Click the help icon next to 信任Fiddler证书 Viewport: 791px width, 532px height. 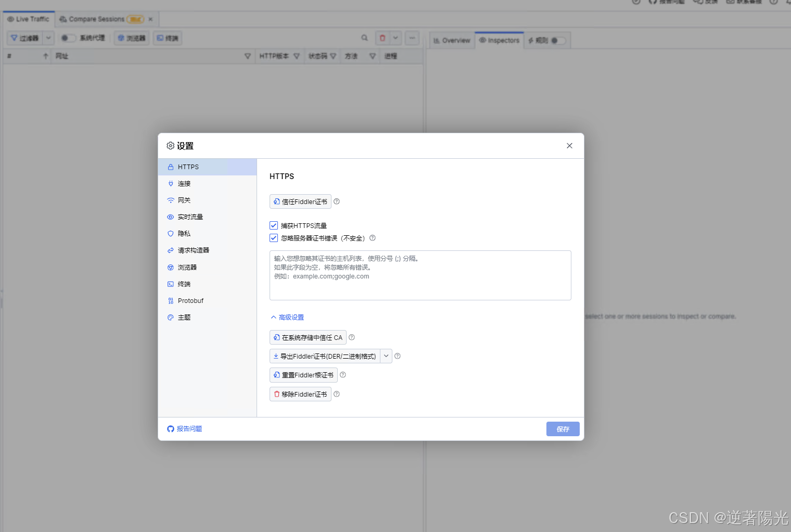(336, 201)
